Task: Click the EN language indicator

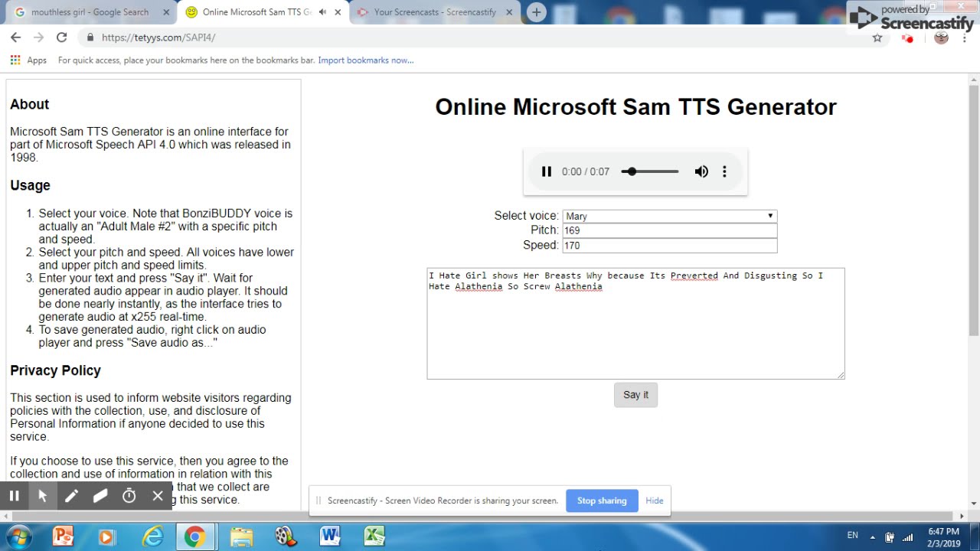Action: point(852,535)
